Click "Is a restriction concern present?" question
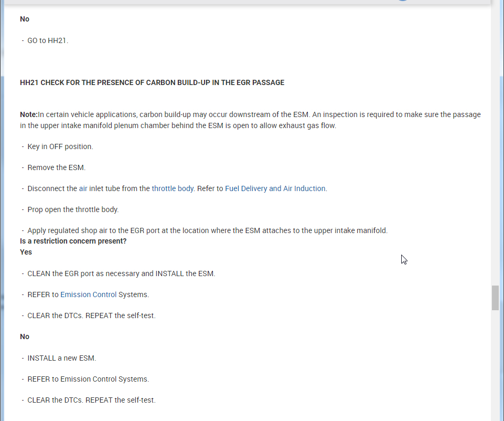Screen dimensions: 504x421 click(x=73, y=241)
